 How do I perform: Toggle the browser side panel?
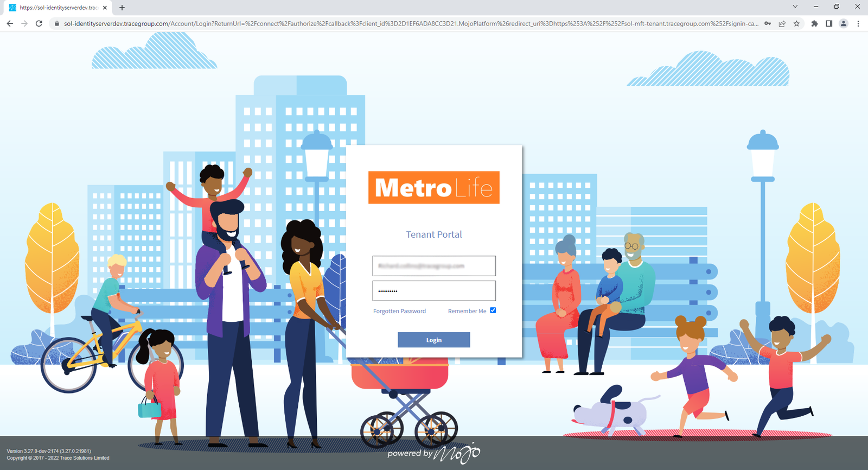(x=829, y=23)
